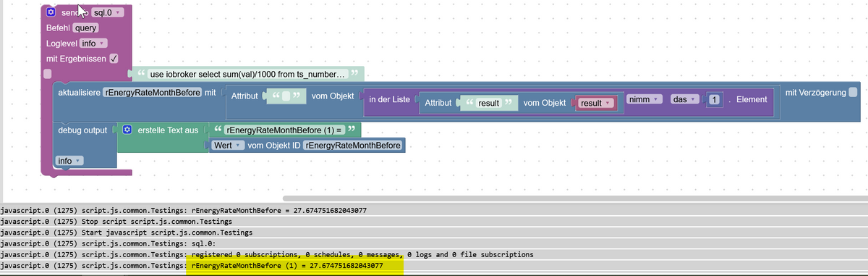Image resolution: width=868 pixels, height=276 pixels.
Task: Toggle the 'mit Ergebnissen' checkbox
Action: (x=114, y=59)
